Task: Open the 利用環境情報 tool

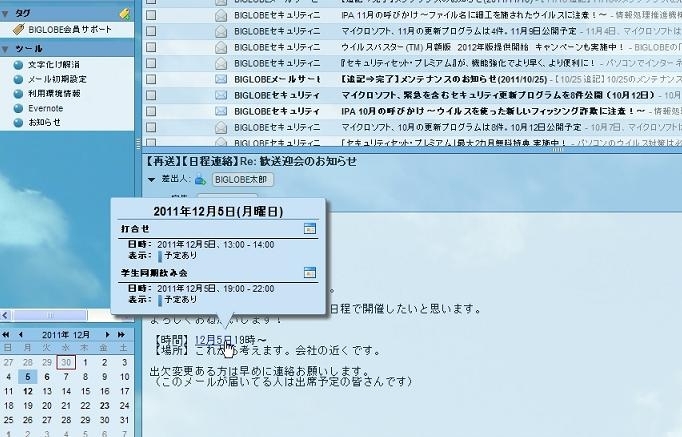Action: pos(54,93)
